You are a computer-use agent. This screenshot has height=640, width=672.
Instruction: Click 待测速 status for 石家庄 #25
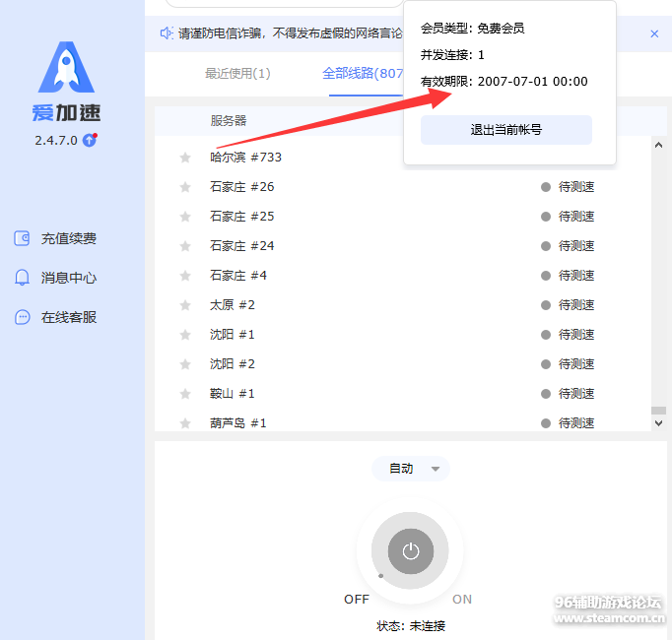[x=568, y=217]
